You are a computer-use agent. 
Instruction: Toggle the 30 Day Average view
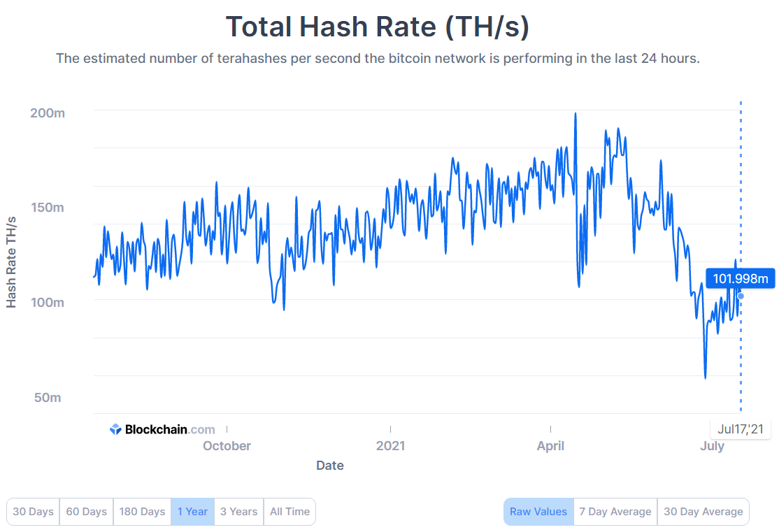click(703, 512)
